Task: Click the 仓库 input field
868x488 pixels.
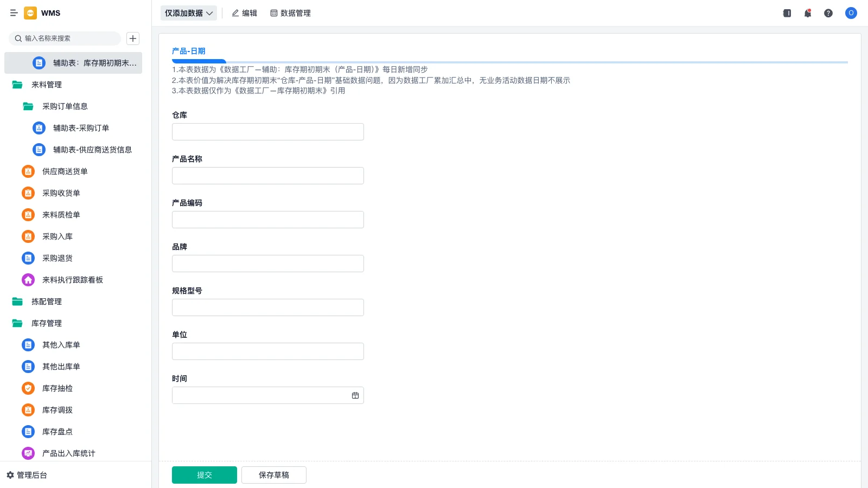Action: point(268,132)
